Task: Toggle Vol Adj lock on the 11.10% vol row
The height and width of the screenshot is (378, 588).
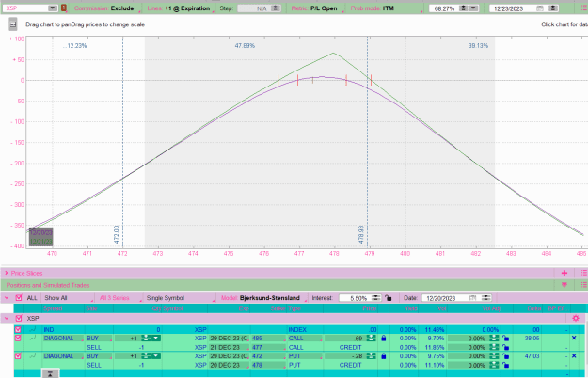Action: [x=505, y=365]
